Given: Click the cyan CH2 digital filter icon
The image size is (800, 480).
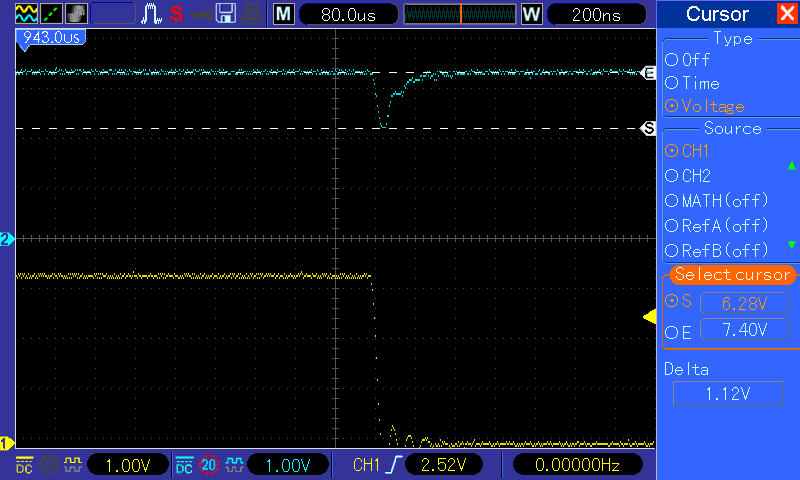Looking at the screenshot, I should tap(234, 465).
